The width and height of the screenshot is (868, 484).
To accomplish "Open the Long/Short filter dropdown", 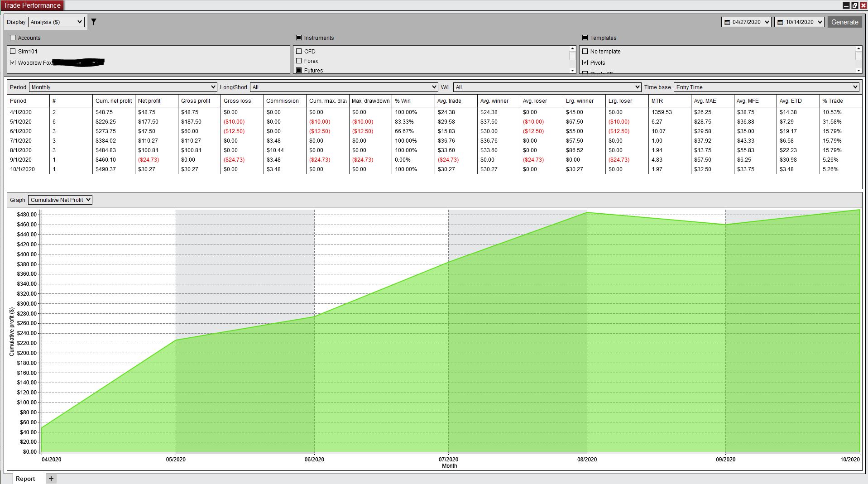I will (344, 87).
